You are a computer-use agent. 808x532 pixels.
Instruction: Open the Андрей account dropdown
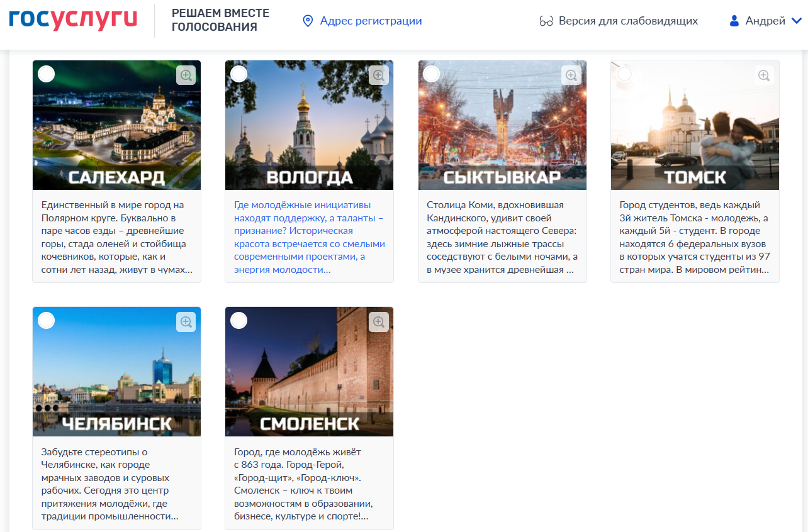pos(765,21)
